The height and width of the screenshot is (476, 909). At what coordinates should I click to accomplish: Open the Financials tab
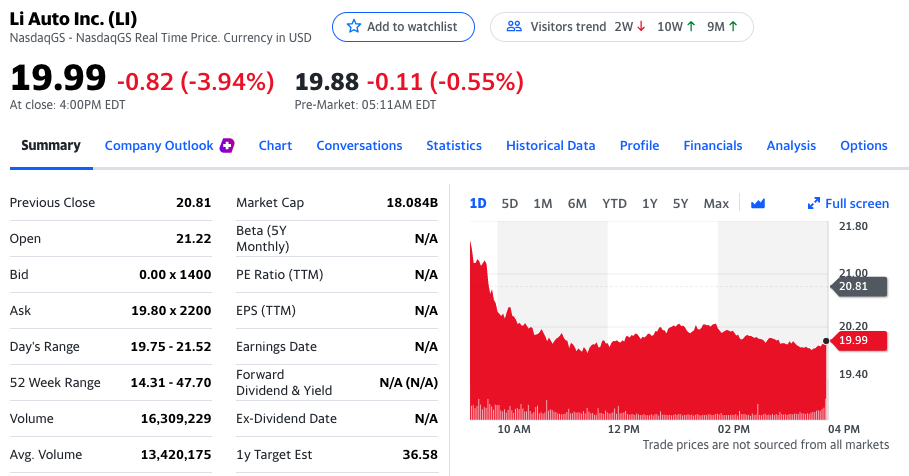pyautogui.click(x=713, y=146)
